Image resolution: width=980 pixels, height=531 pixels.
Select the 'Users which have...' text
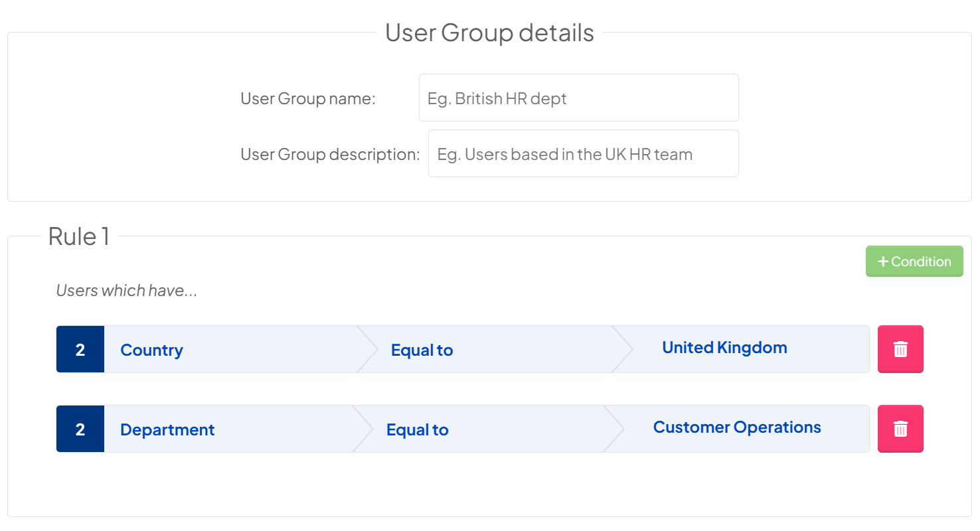127,291
